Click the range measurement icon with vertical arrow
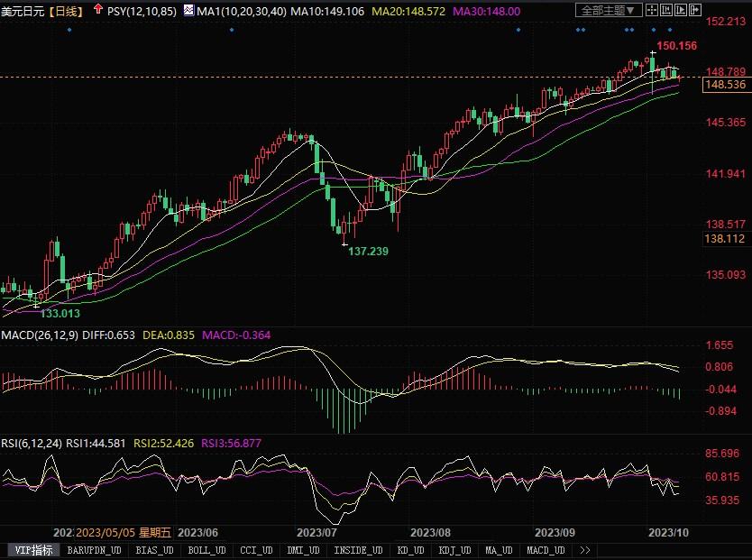Screen dimensions: 752x560 pos(666,10)
